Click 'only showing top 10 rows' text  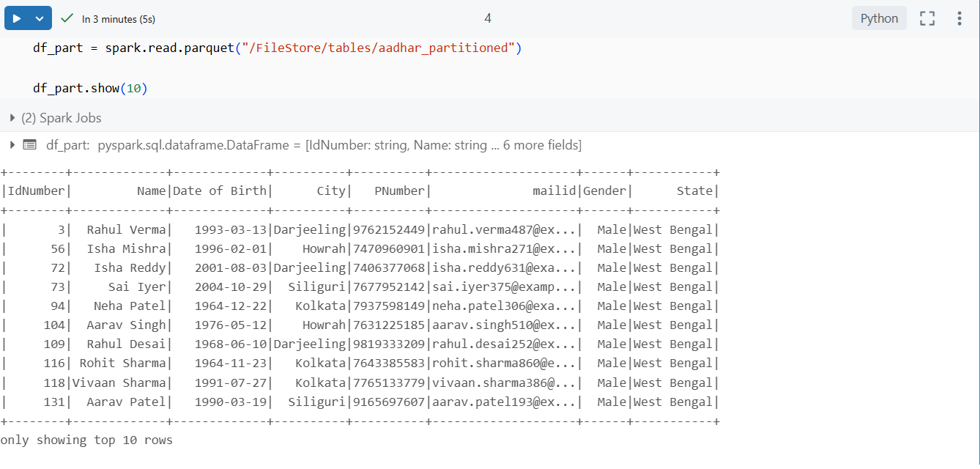(87, 440)
